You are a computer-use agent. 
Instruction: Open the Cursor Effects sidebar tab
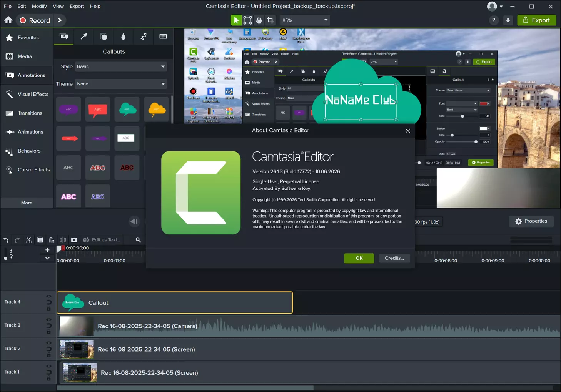27,169
